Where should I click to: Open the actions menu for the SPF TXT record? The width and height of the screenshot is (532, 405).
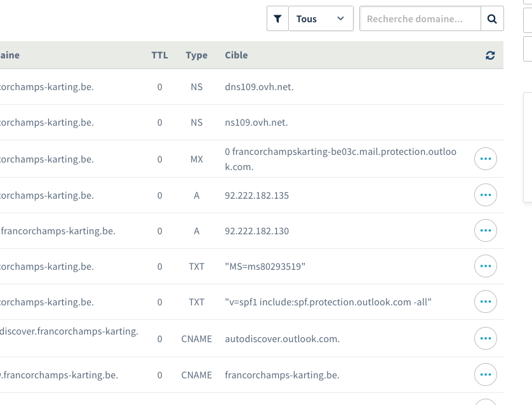[x=486, y=302]
